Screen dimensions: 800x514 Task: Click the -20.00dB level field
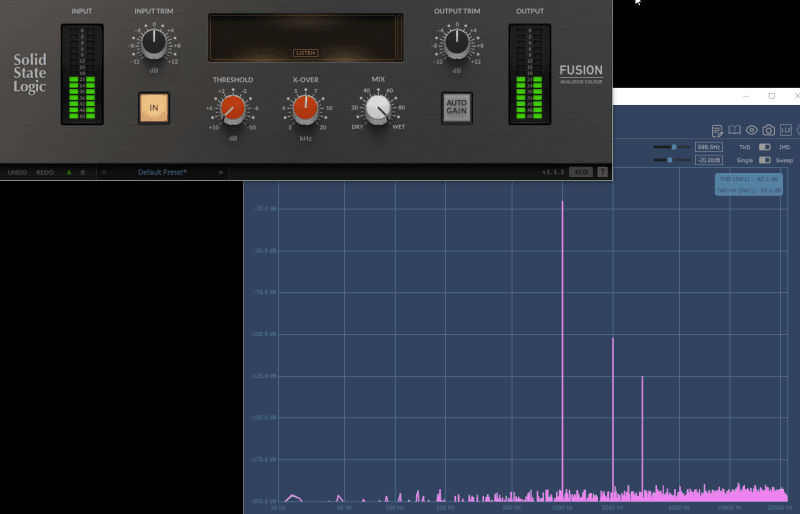[x=709, y=160]
